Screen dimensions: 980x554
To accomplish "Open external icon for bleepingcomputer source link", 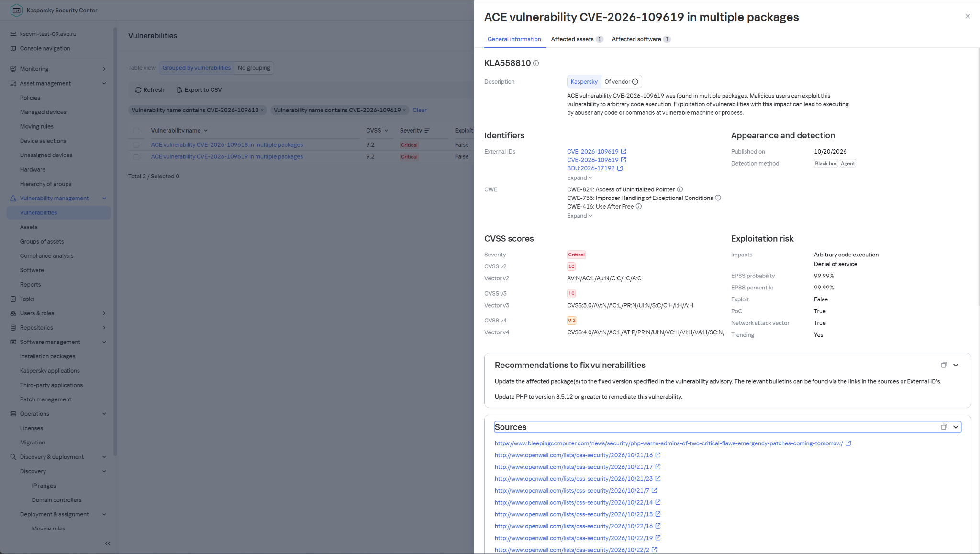I will pos(848,443).
